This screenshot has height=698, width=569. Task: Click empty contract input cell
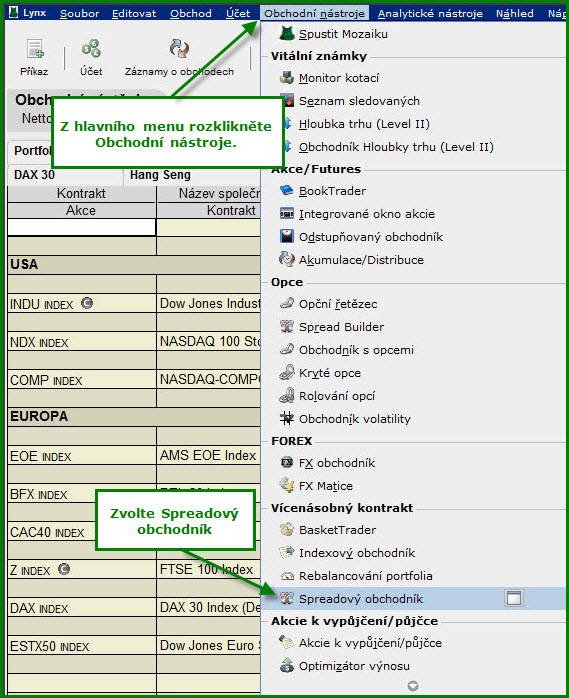click(x=82, y=227)
